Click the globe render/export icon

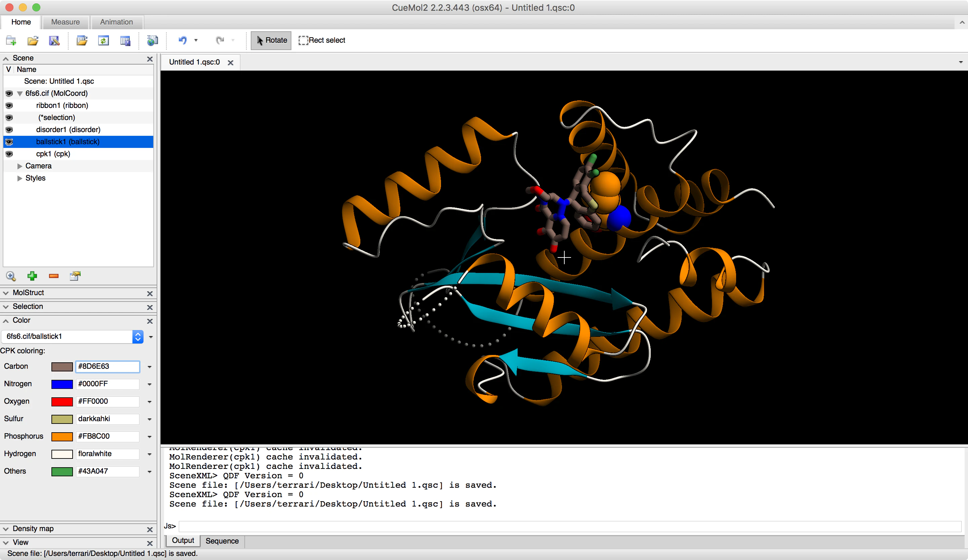point(153,40)
